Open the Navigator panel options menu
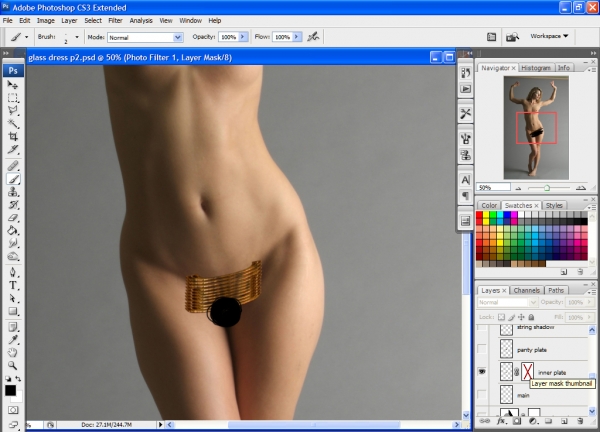The image size is (600, 432). coord(591,70)
